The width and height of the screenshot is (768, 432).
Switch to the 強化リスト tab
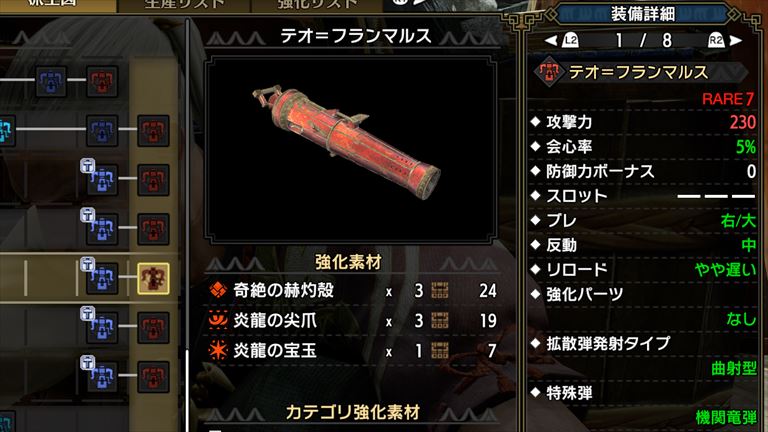317,5
